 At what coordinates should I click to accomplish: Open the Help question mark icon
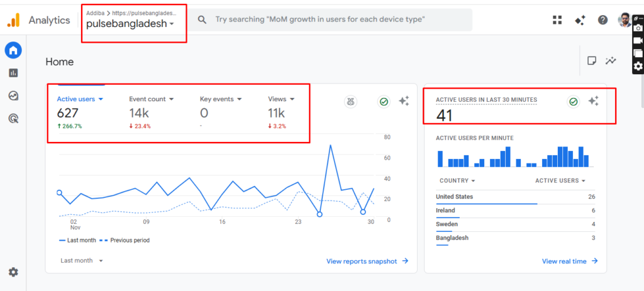[x=602, y=19]
